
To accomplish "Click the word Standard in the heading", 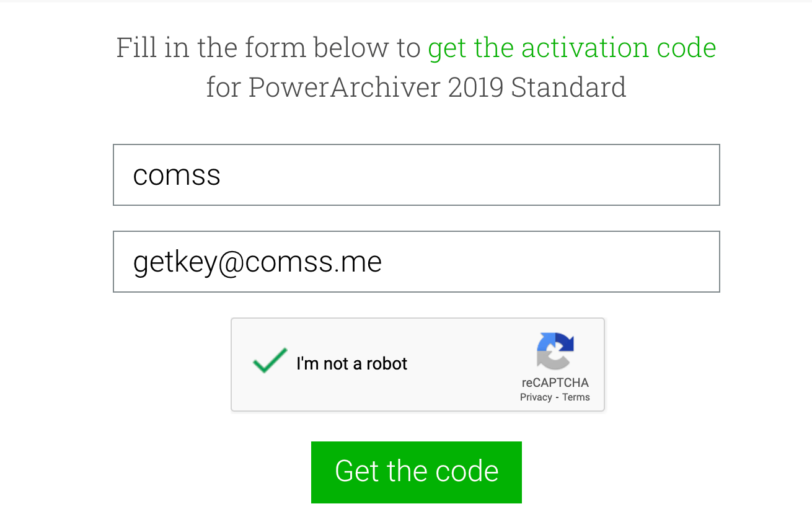I will coord(568,87).
